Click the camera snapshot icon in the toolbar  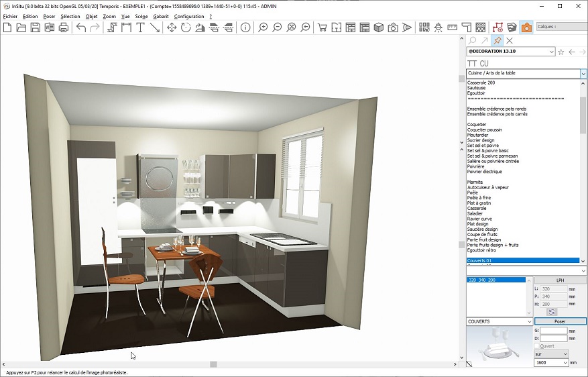(x=393, y=28)
